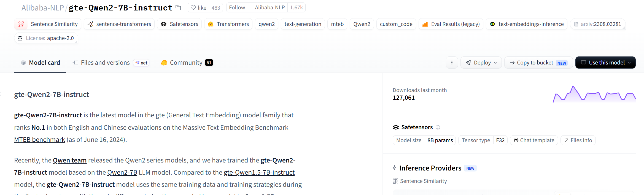This screenshot has height=195, width=644.
Task: Open the Qwen2-7B link
Action: [x=122, y=172]
